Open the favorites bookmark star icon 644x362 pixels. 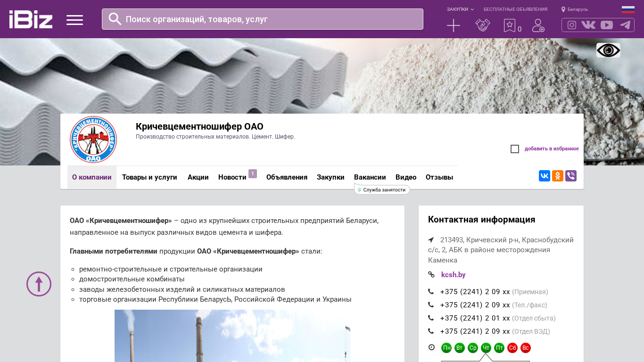click(509, 25)
